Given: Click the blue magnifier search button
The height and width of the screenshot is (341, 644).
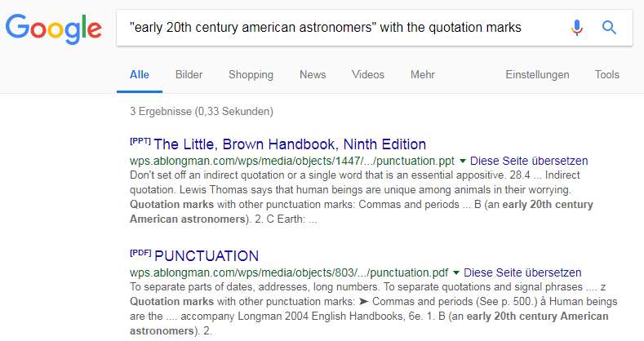Looking at the screenshot, I should click(609, 28).
